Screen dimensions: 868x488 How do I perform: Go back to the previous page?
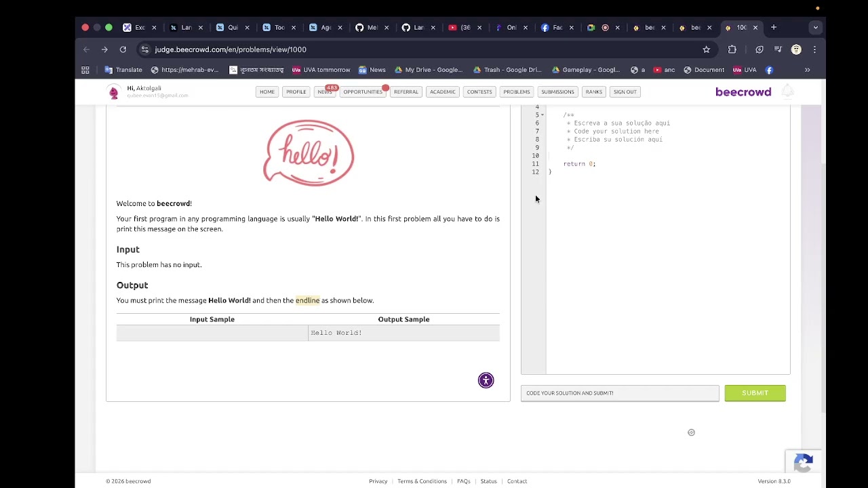(x=86, y=49)
